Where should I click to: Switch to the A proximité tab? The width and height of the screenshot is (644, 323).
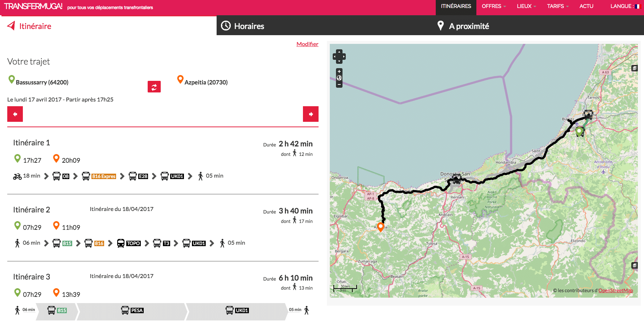coord(468,26)
